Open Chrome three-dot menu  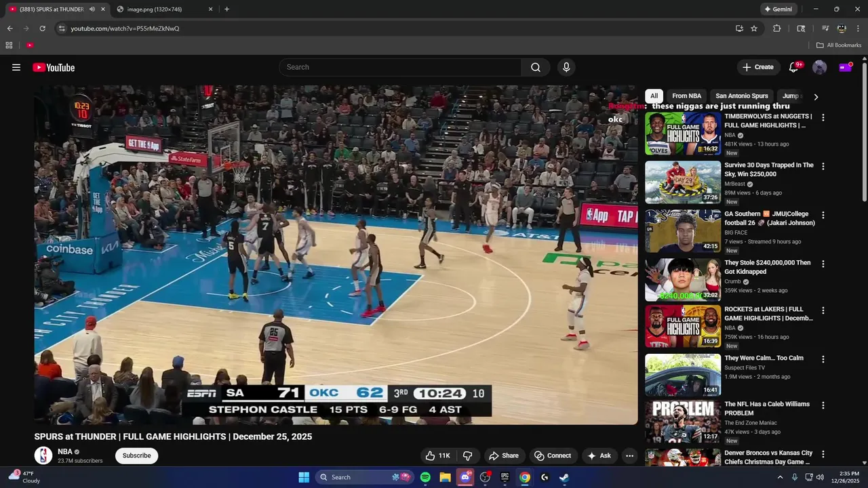pyautogui.click(x=859, y=28)
